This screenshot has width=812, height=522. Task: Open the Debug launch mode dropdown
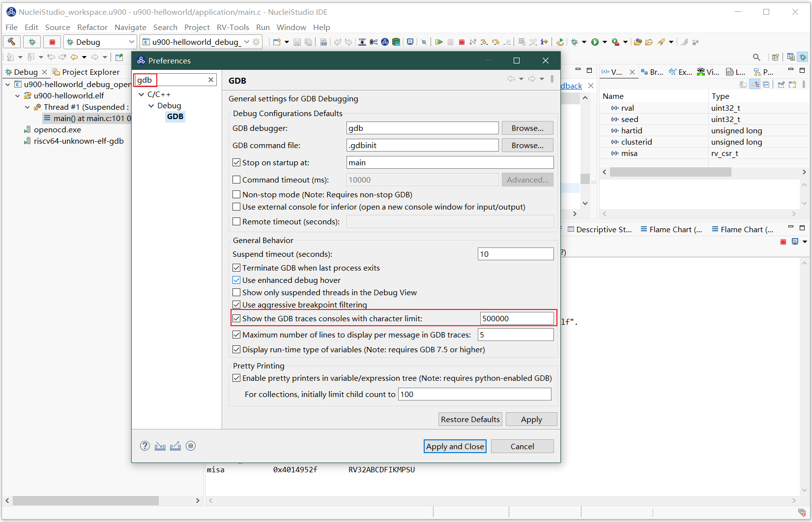[x=131, y=42]
